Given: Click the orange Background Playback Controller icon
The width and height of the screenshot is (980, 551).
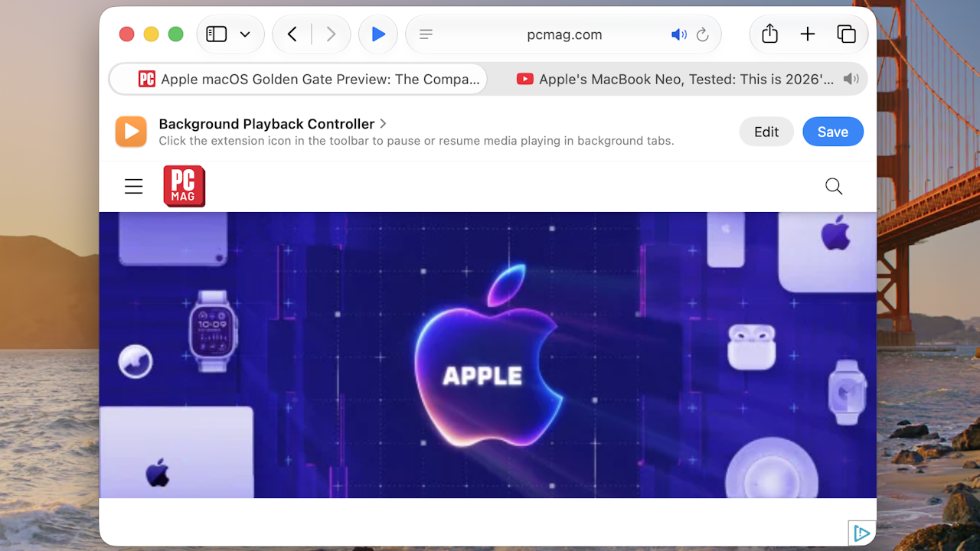Looking at the screenshot, I should click(131, 132).
